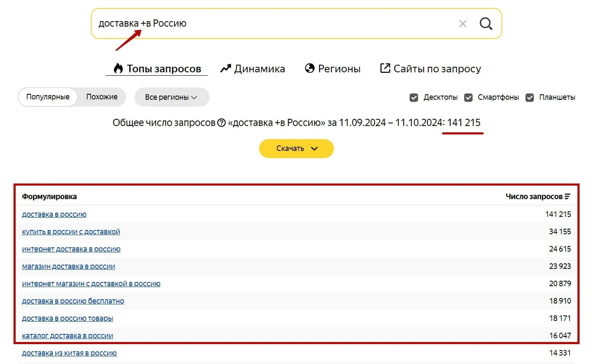Toggle the Смартфоны checkbox
Image resolution: width=599 pixels, height=364 pixels.
tap(468, 98)
